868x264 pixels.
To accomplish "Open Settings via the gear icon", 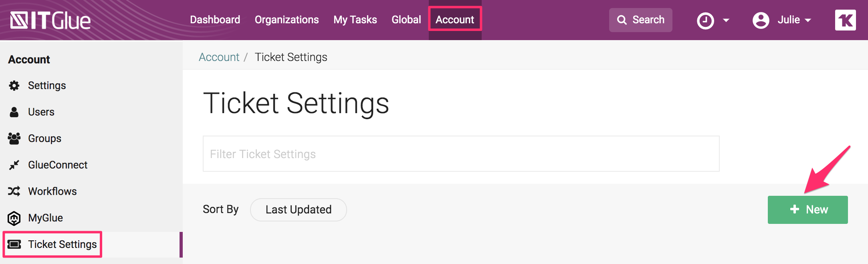I will (14, 85).
